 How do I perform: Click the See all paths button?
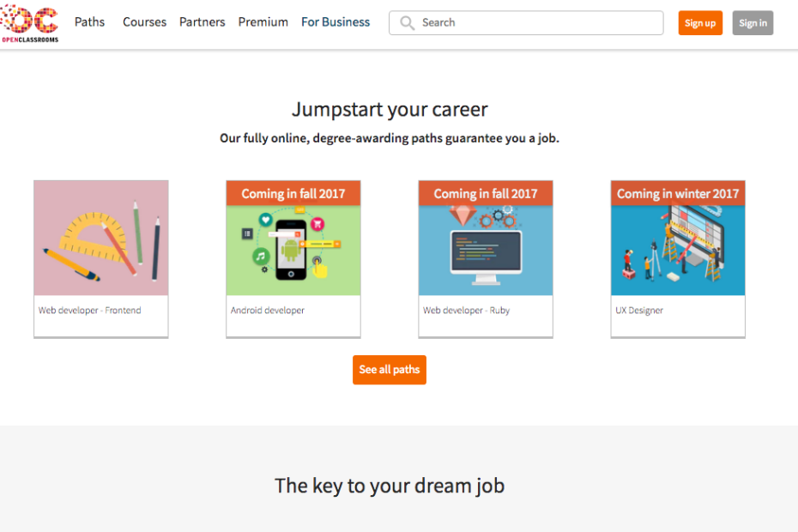(390, 370)
